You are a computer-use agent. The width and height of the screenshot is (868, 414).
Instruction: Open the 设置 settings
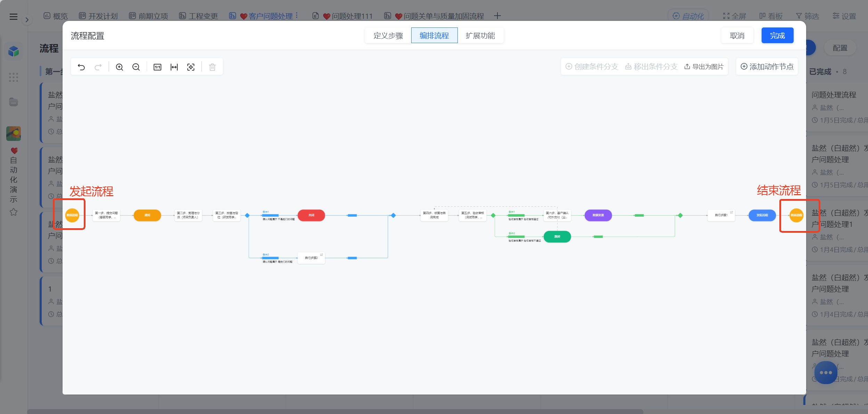pos(844,16)
